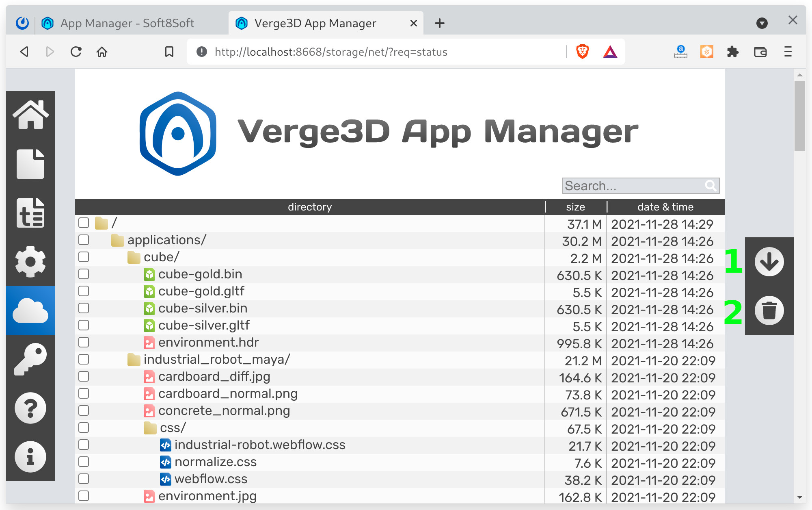Click the site security info icon
Image resolution: width=812 pixels, height=510 pixels.
pyautogui.click(x=201, y=52)
